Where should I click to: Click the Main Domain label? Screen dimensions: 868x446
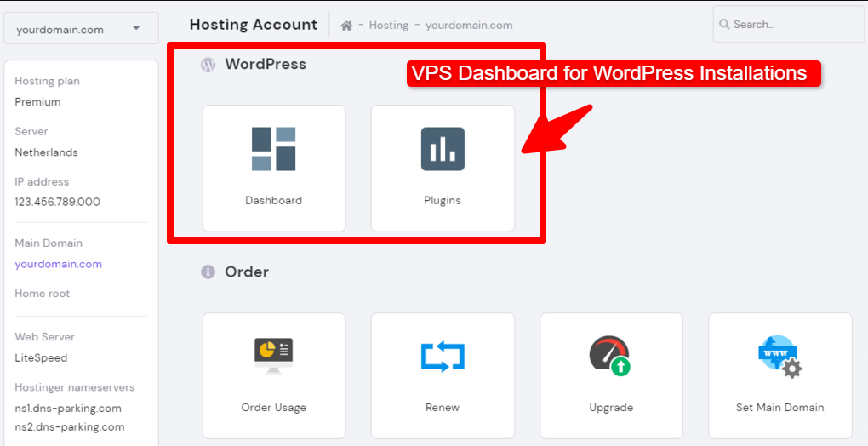pyautogui.click(x=49, y=243)
